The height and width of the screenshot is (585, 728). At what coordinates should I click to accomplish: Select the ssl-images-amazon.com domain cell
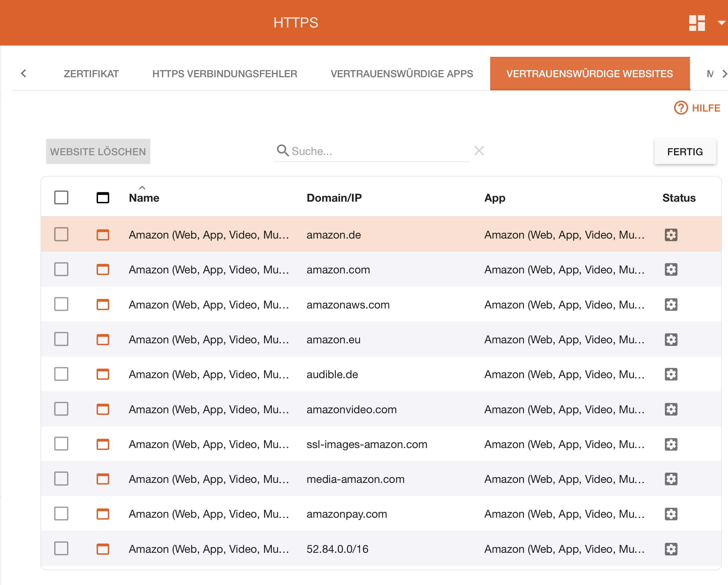(367, 445)
